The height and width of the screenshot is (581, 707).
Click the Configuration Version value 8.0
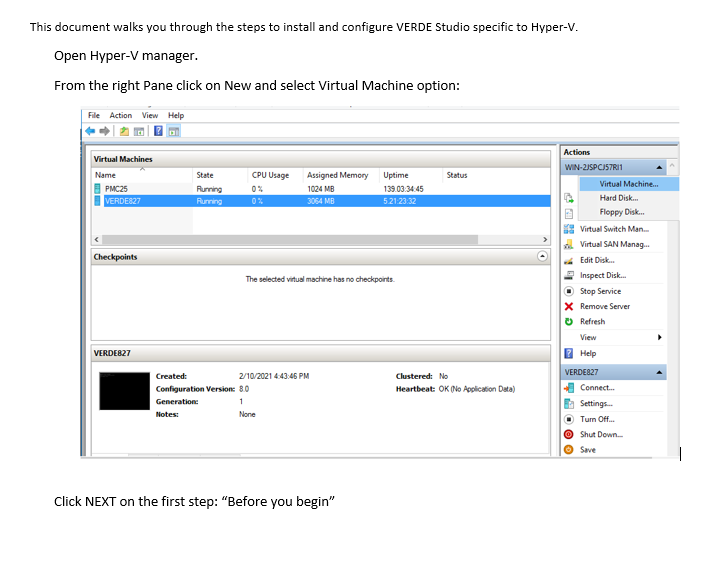point(244,389)
